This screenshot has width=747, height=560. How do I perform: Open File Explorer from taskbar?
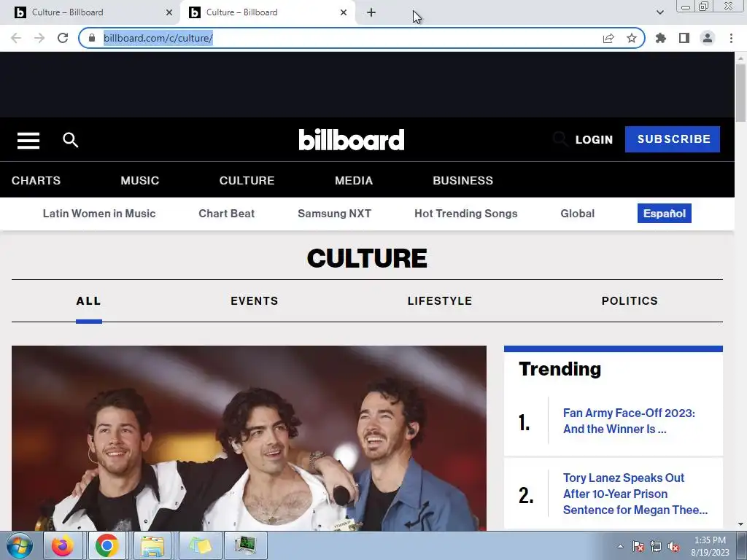coord(152,545)
